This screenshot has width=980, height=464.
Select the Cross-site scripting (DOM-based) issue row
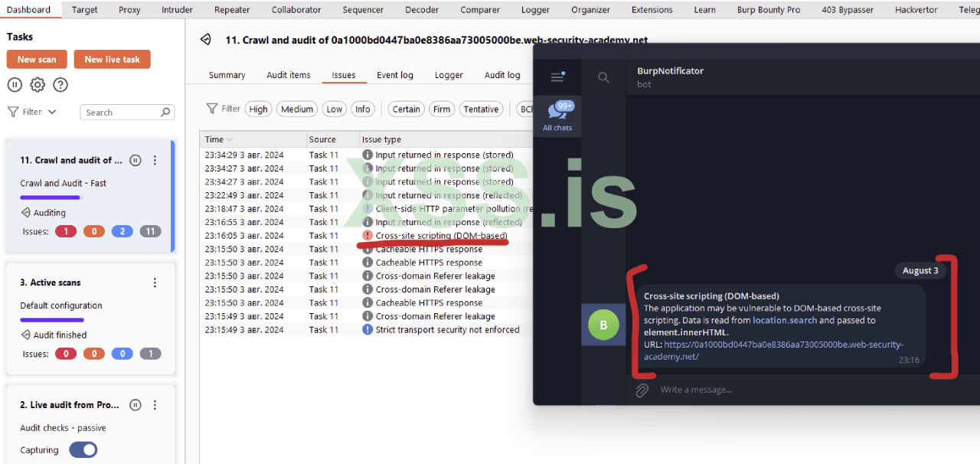[367, 236]
